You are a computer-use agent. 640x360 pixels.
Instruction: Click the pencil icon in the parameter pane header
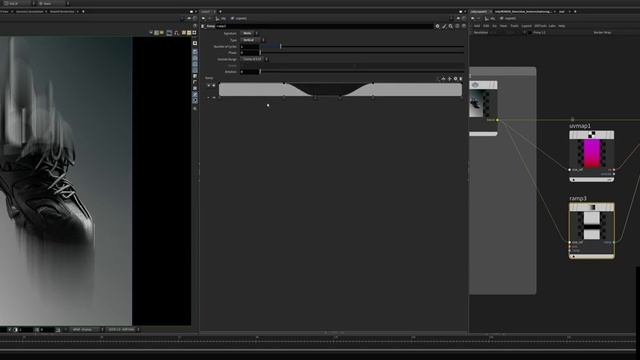click(x=444, y=26)
